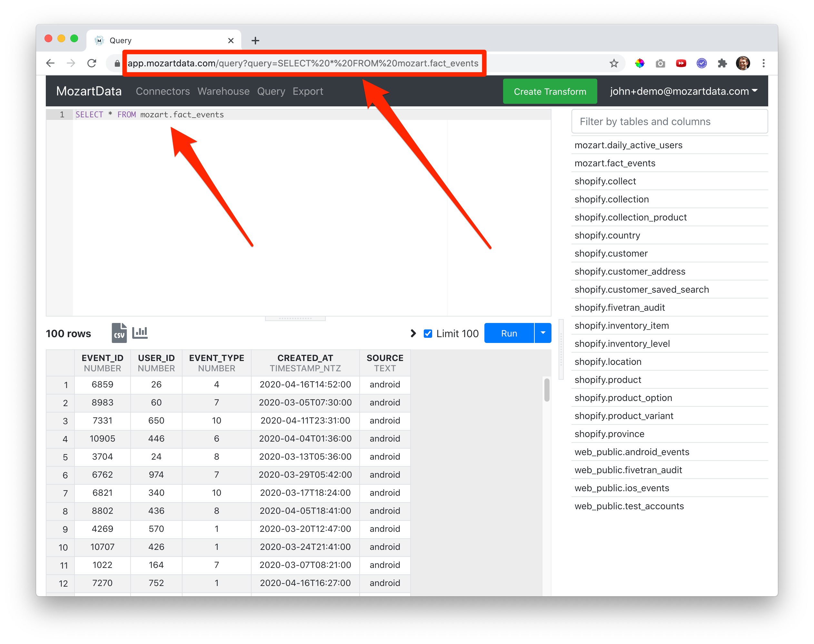Select shopify.location table
This screenshot has height=644, width=814.
point(670,362)
